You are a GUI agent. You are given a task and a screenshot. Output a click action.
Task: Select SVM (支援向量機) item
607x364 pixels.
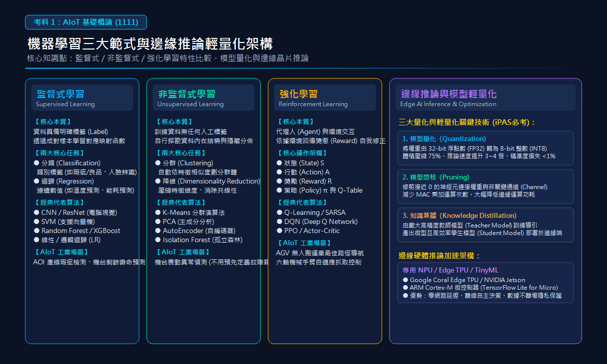64,221
